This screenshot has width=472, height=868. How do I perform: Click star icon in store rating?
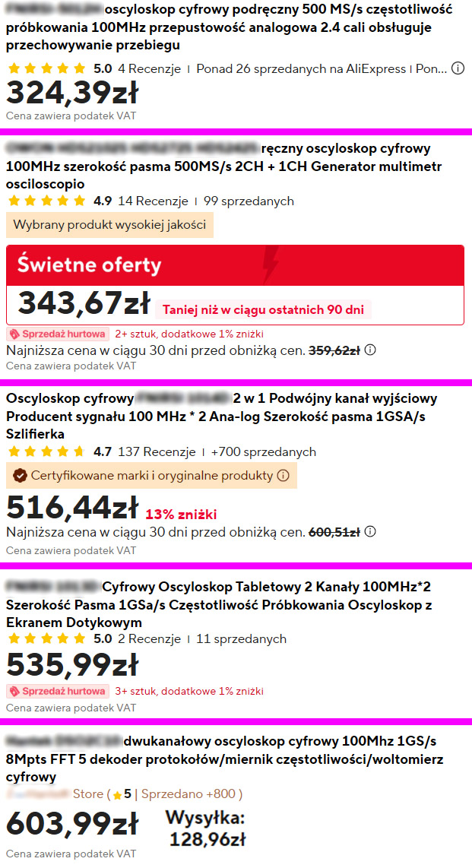[x=117, y=795]
